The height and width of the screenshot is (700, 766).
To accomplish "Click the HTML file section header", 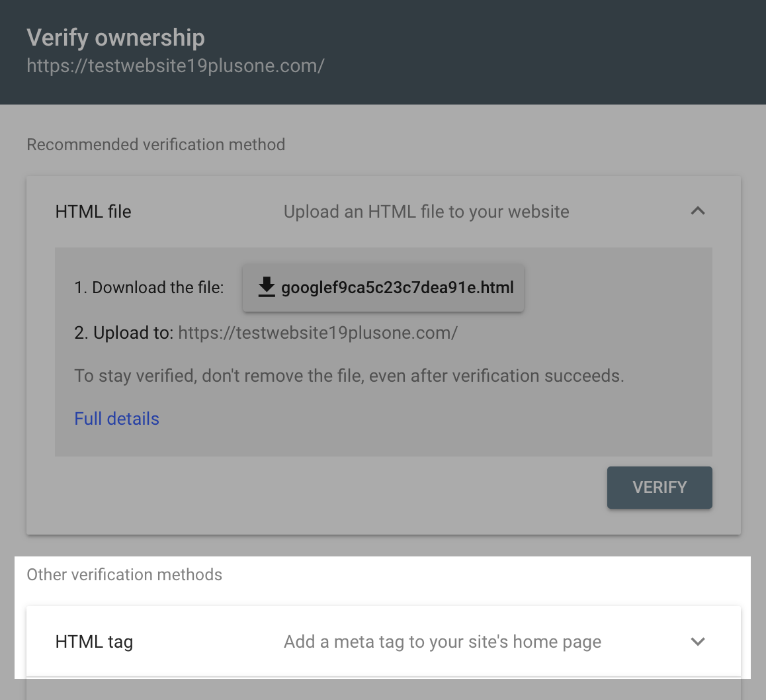I will [x=93, y=211].
